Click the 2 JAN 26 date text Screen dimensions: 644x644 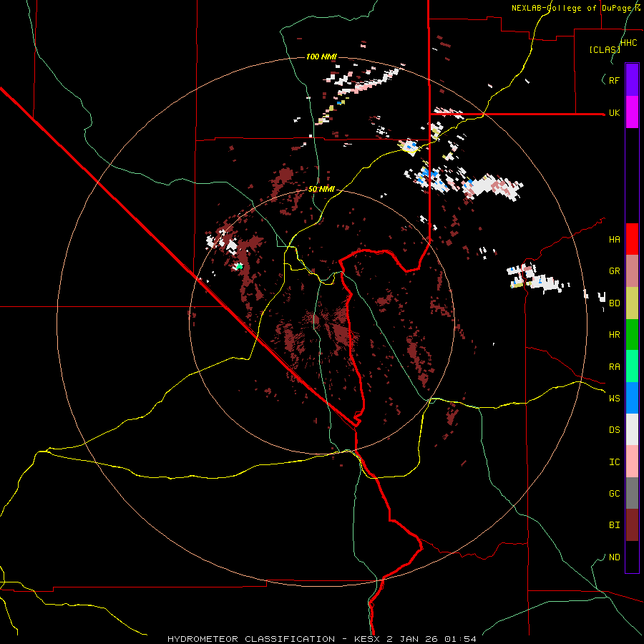click(x=411, y=639)
